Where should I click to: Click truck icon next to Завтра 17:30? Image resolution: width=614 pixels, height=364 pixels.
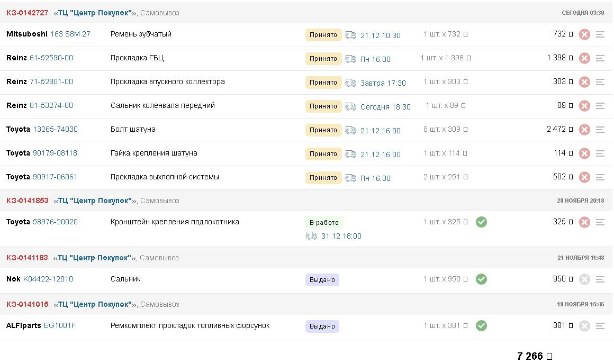350,83
